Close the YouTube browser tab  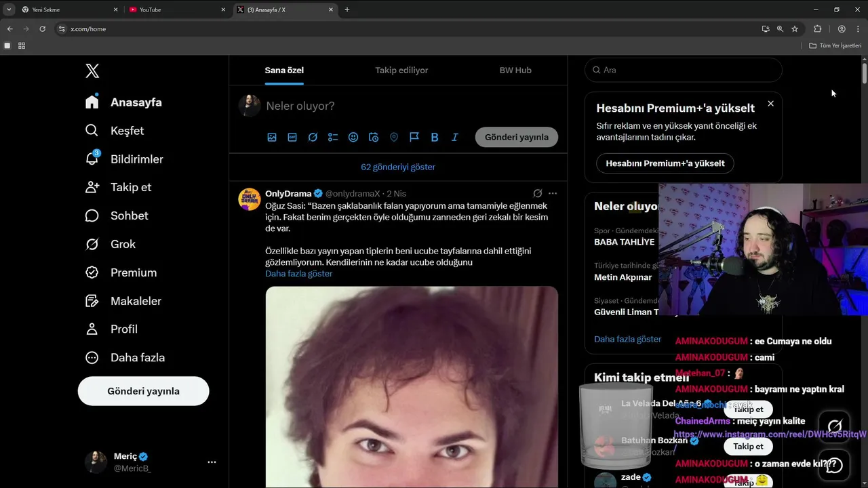point(223,9)
